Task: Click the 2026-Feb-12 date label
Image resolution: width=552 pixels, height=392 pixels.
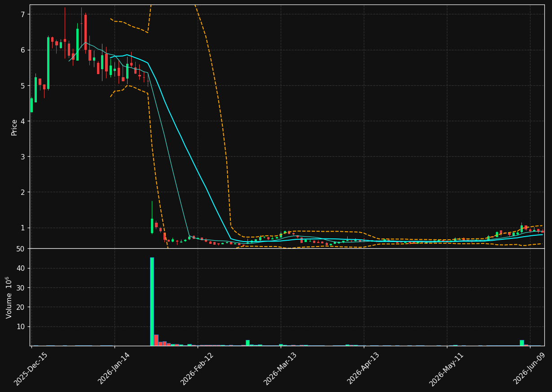Action: (197, 369)
